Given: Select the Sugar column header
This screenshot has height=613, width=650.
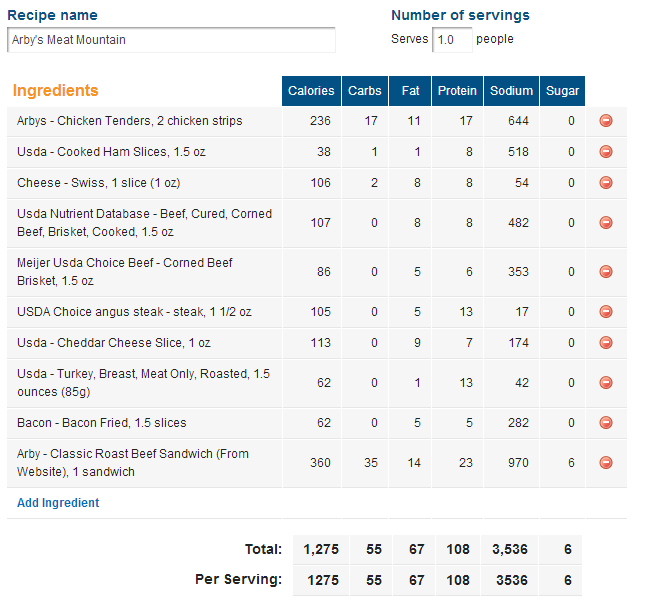Looking at the screenshot, I should [563, 91].
